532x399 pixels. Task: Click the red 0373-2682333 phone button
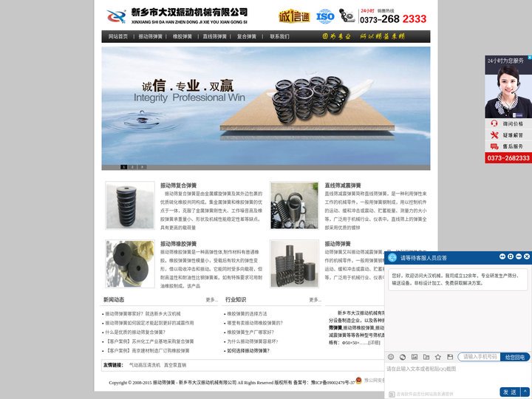click(508, 158)
